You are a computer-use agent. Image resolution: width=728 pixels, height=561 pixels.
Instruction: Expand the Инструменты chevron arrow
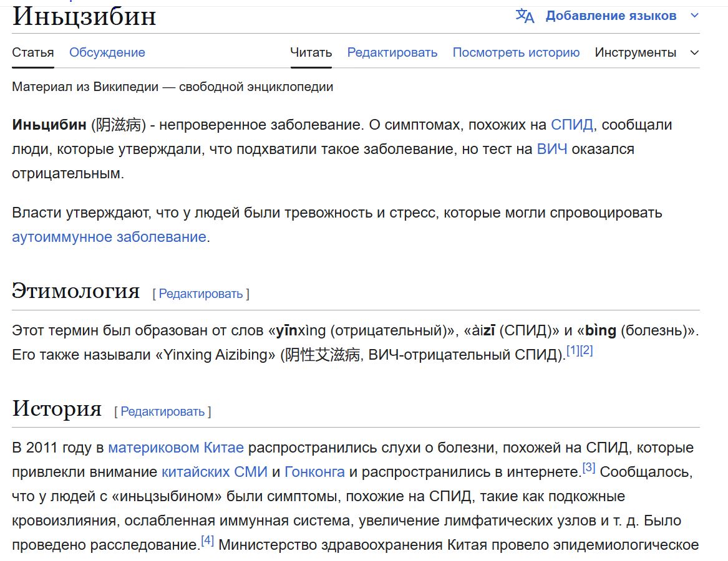pyautogui.click(x=694, y=53)
